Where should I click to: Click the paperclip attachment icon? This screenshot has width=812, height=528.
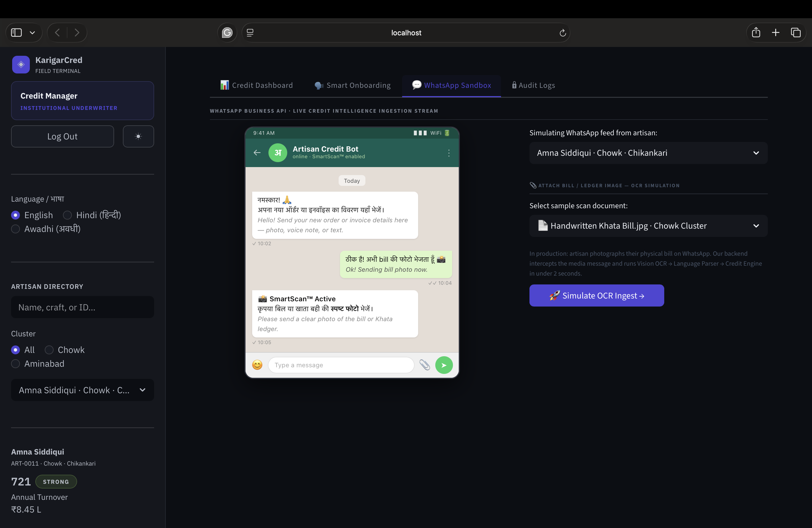[425, 365]
